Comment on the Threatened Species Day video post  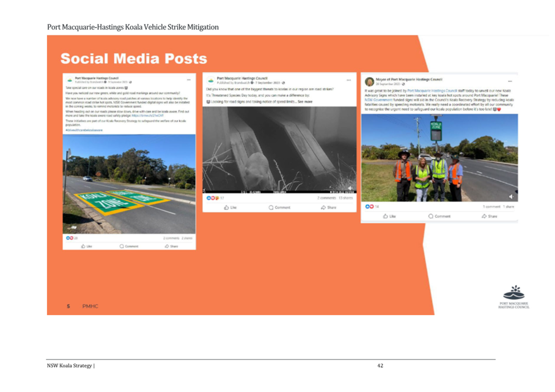coord(279,207)
